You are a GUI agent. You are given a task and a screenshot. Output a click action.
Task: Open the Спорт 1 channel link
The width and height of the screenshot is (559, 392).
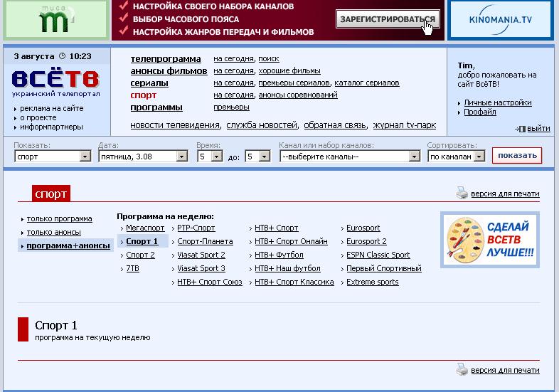(142, 241)
